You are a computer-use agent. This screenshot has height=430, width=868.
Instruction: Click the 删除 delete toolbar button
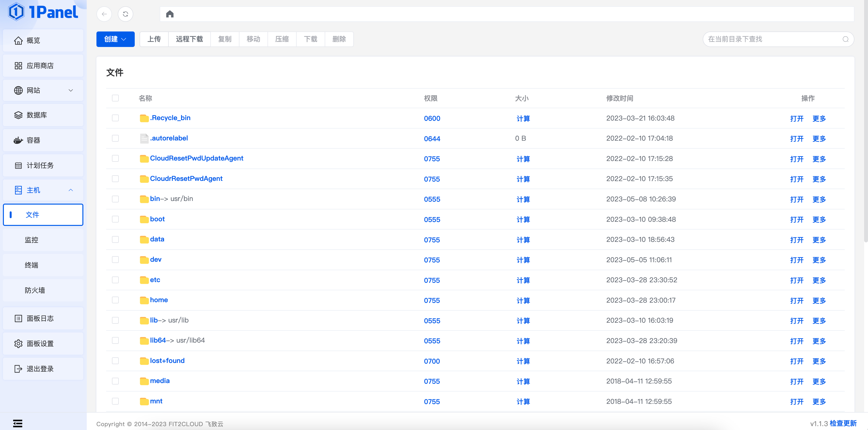[339, 39]
